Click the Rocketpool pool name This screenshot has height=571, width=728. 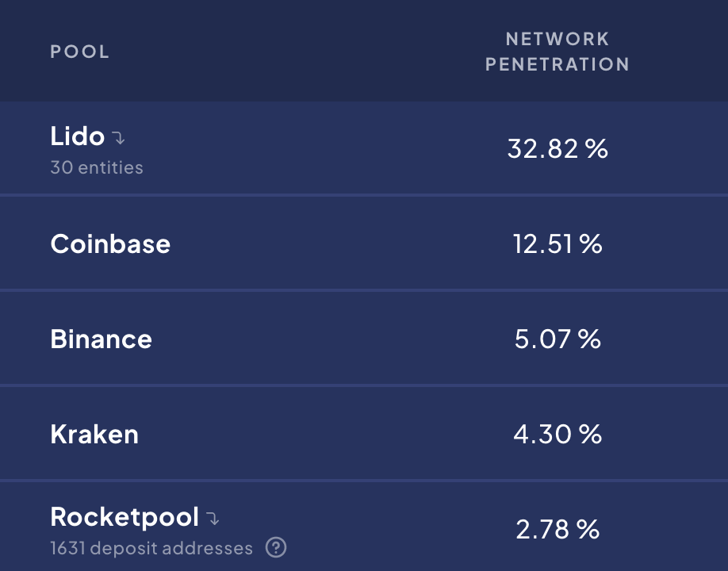(x=125, y=517)
